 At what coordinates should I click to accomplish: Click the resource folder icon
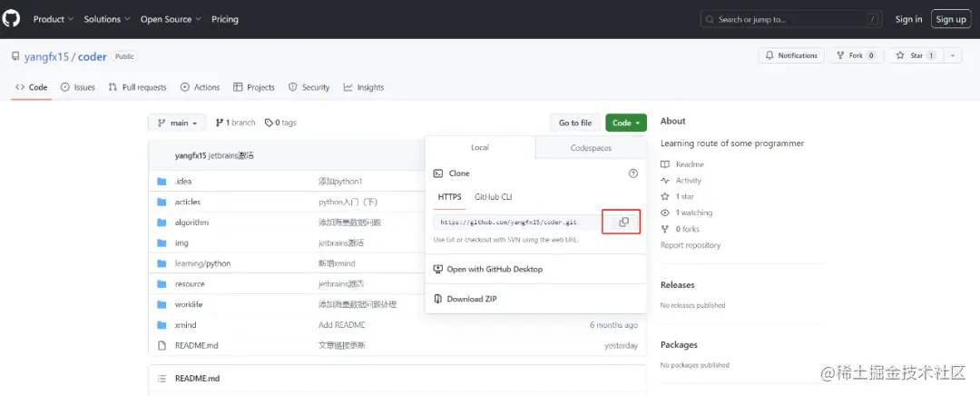pos(162,284)
